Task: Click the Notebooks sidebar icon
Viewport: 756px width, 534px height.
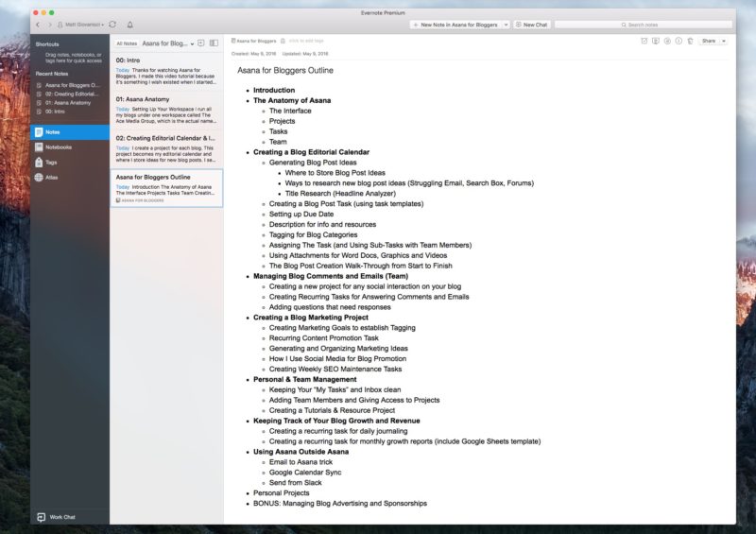Action: tap(39, 147)
